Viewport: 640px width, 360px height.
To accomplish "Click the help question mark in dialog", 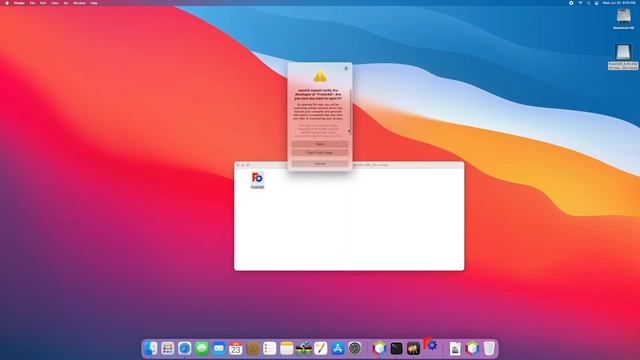I will click(x=346, y=69).
